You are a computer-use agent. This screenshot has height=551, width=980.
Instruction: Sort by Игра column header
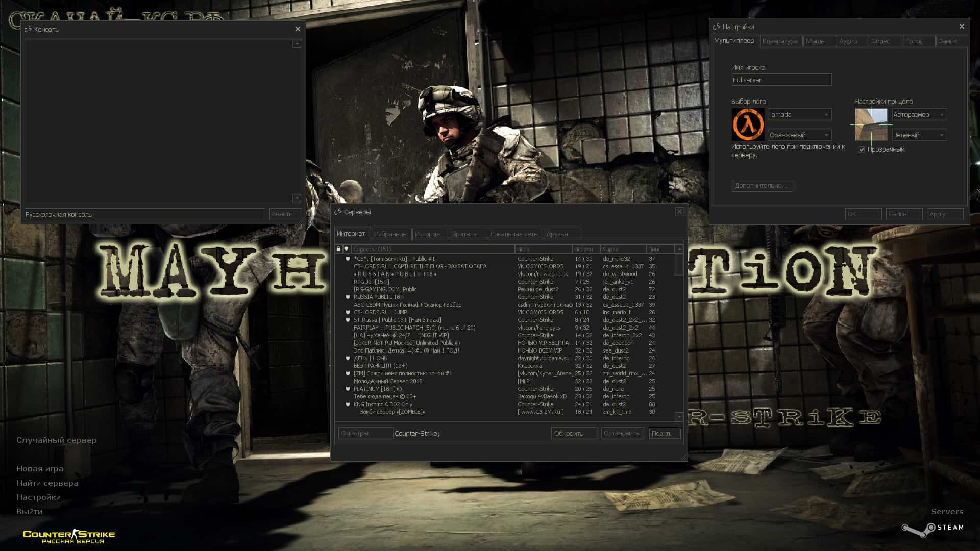click(544, 249)
